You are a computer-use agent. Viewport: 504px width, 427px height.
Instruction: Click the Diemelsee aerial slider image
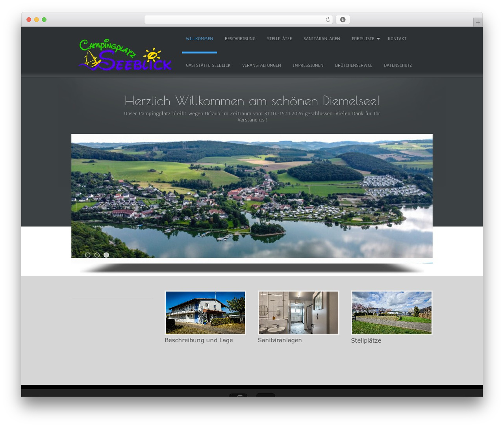point(252,196)
